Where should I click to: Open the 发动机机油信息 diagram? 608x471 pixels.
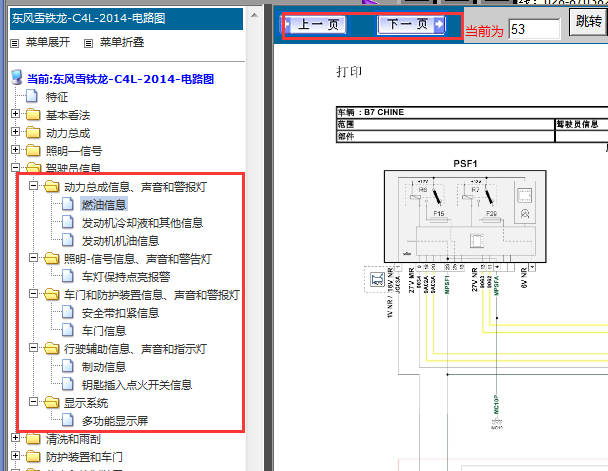pyautogui.click(x=120, y=241)
